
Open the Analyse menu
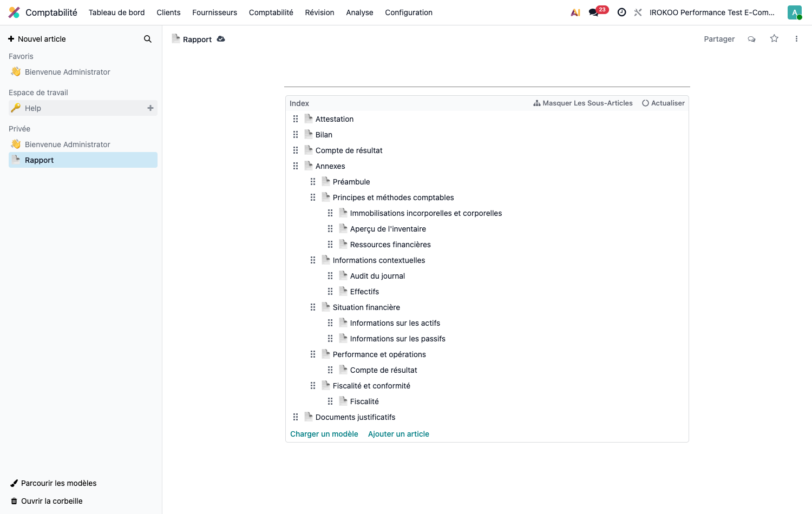pyautogui.click(x=359, y=12)
